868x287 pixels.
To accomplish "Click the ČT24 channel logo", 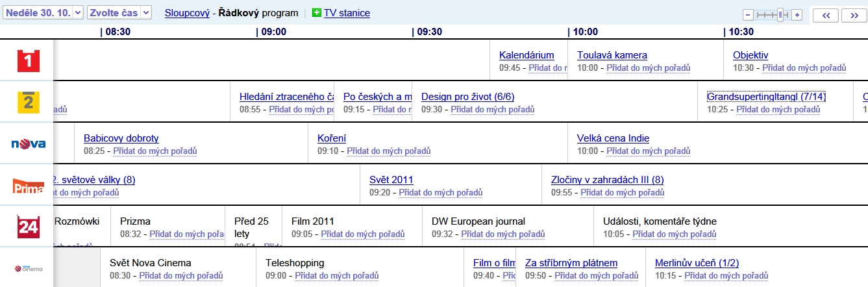I will coord(28,227).
